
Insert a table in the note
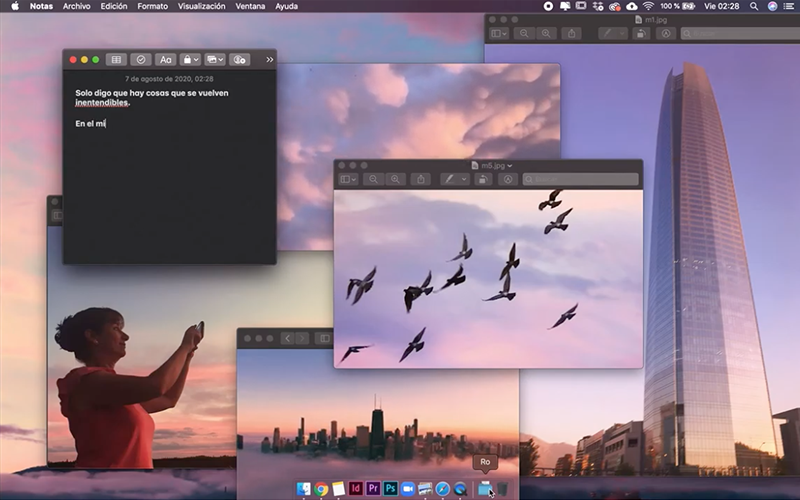click(115, 60)
